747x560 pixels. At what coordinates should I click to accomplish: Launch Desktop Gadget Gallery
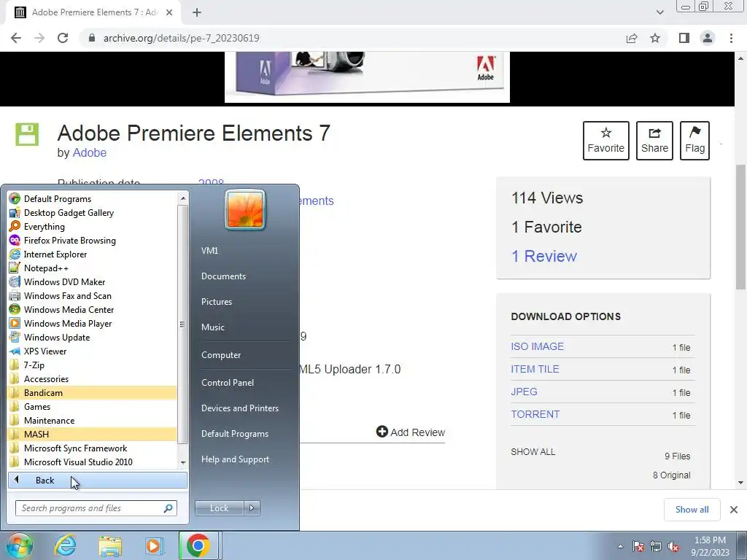pos(93,212)
